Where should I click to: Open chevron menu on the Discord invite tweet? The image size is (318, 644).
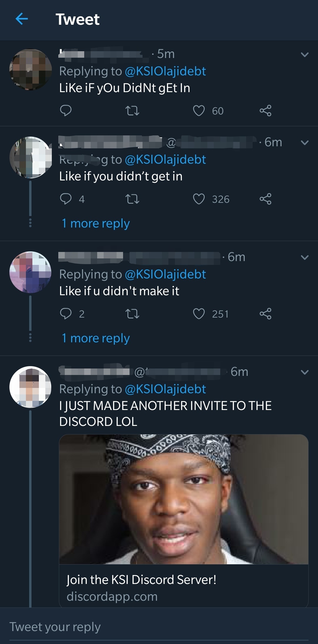tap(305, 372)
